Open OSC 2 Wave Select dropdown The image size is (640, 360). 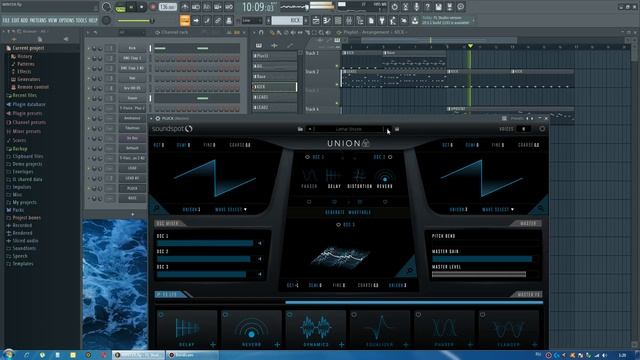tap(498, 209)
